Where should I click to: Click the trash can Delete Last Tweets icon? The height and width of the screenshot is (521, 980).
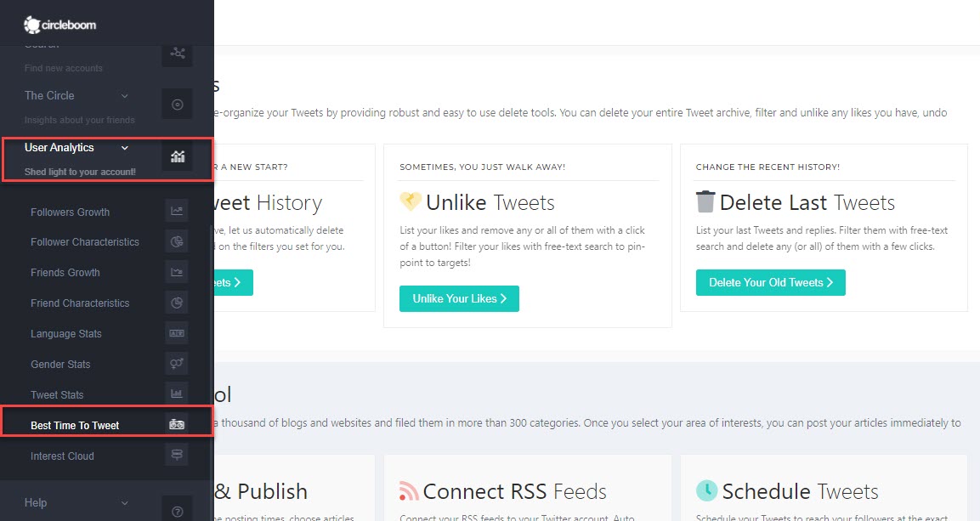pyautogui.click(x=705, y=201)
